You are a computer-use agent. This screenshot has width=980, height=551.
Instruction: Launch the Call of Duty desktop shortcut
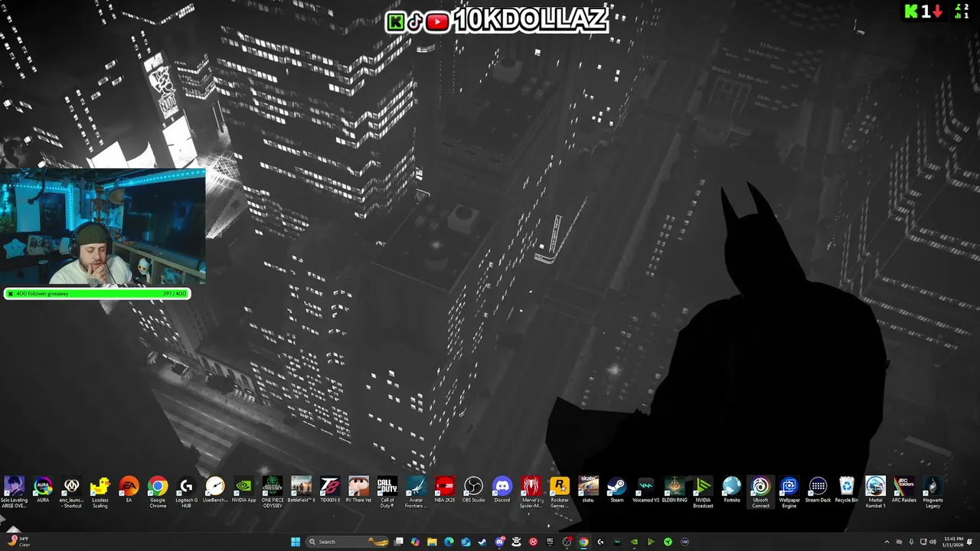tap(387, 492)
